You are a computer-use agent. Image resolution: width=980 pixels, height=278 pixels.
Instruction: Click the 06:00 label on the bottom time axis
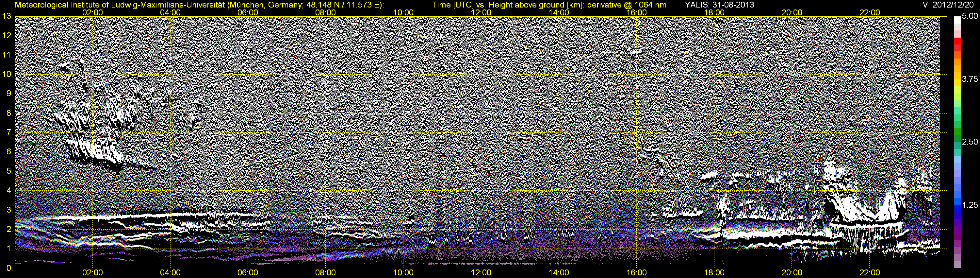[x=248, y=273]
